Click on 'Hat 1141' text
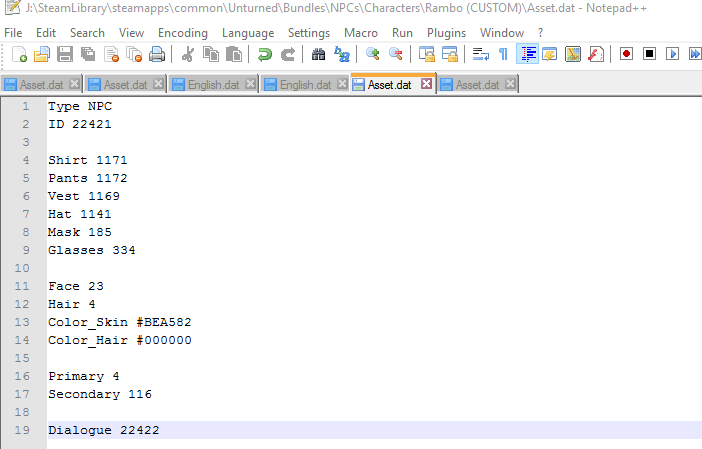702x449 pixels. point(80,214)
